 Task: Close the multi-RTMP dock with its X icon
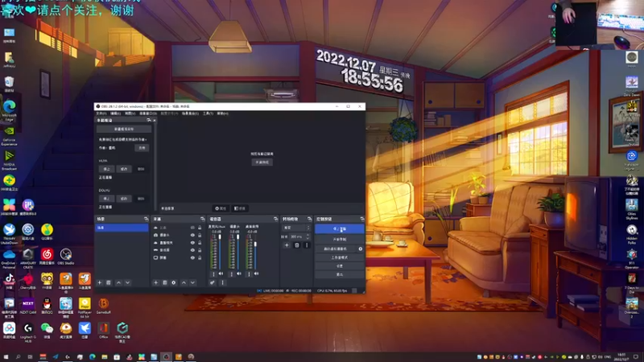[x=155, y=120]
